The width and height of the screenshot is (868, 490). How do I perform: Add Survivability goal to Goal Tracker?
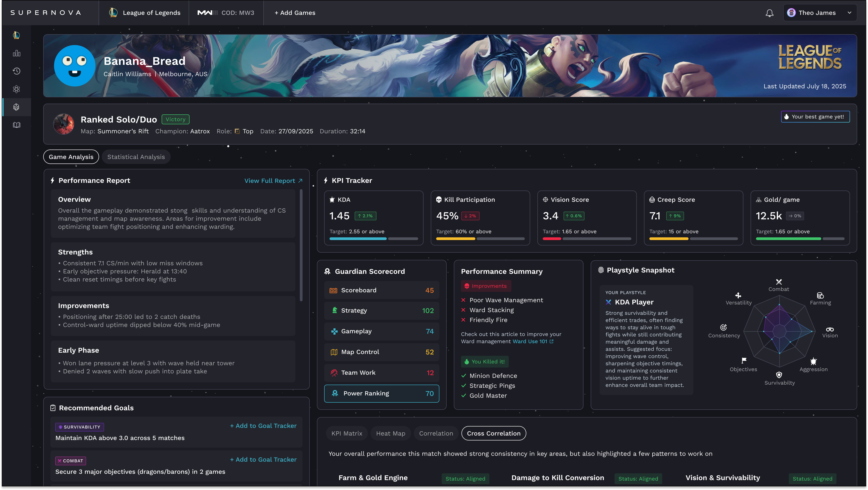[x=263, y=426]
